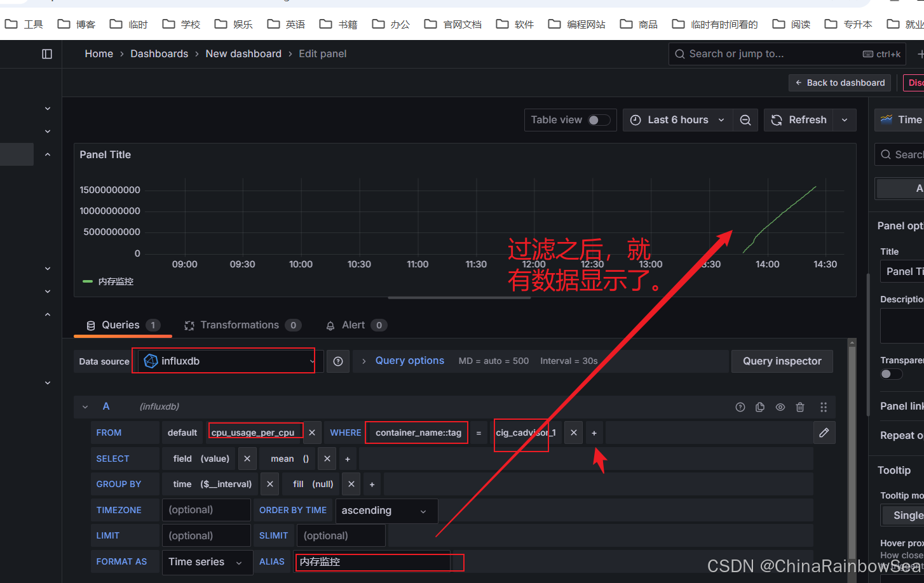Duplicate query A with copy icon
This screenshot has width=924, height=583.
(760, 407)
